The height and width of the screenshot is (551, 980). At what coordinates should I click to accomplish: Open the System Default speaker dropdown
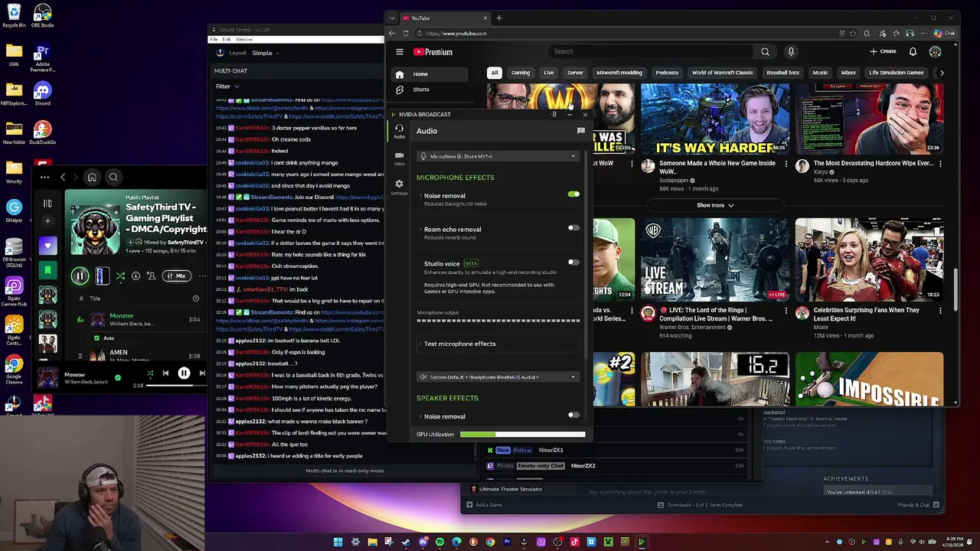coord(498,377)
